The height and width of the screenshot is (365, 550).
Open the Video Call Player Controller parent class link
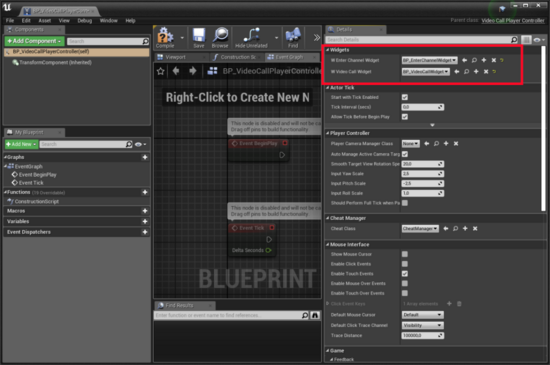(512, 20)
